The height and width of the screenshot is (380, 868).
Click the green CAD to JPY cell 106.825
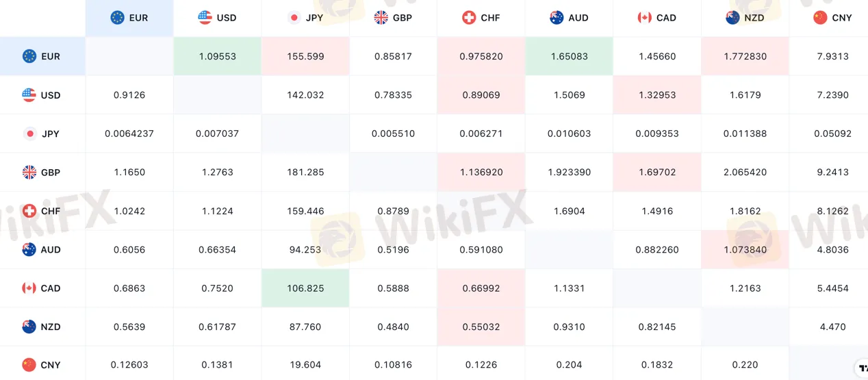coord(305,288)
